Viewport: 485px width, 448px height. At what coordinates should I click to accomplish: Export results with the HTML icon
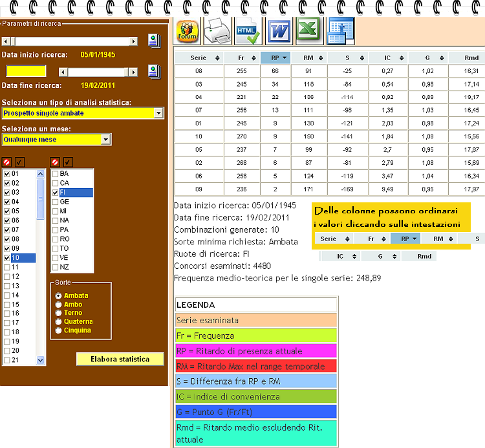pos(248,31)
